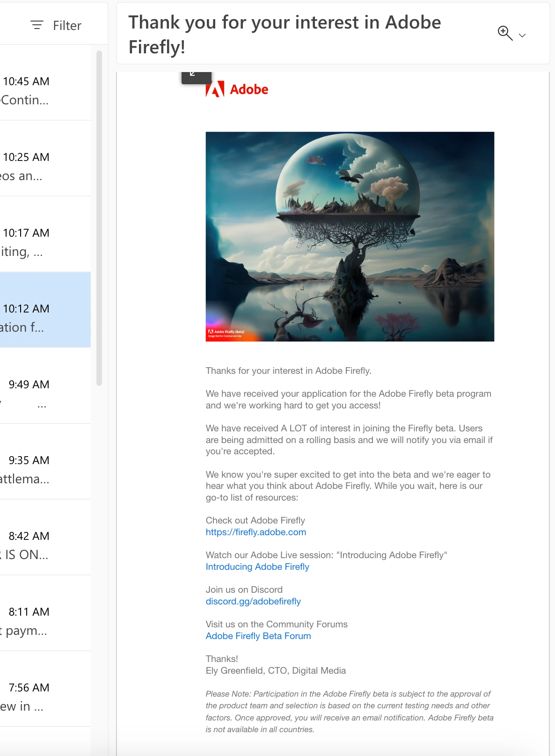
Task: Select the 10:17 AM message
Action: point(45,234)
